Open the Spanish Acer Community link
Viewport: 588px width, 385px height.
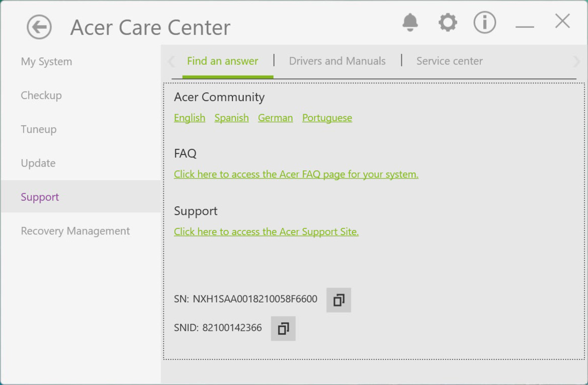(231, 118)
